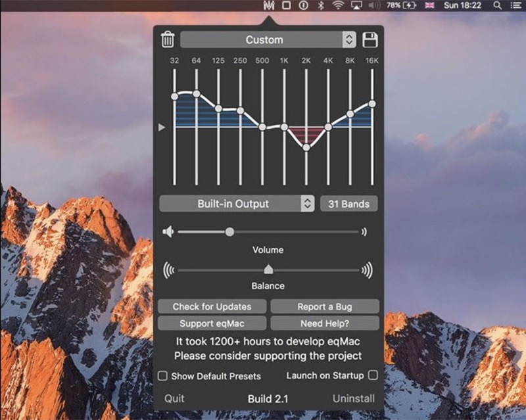
Task: Click the 2K band slider knob
Action: [x=306, y=147]
